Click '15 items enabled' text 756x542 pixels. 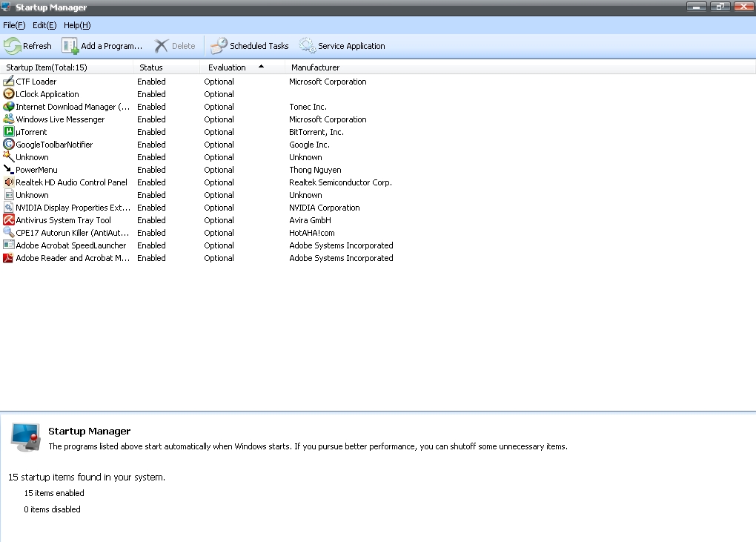click(x=54, y=493)
